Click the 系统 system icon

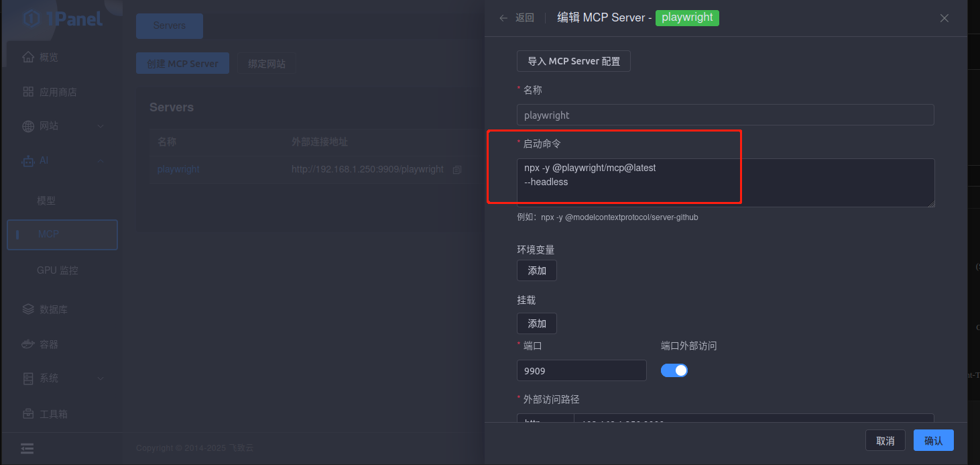click(28, 378)
